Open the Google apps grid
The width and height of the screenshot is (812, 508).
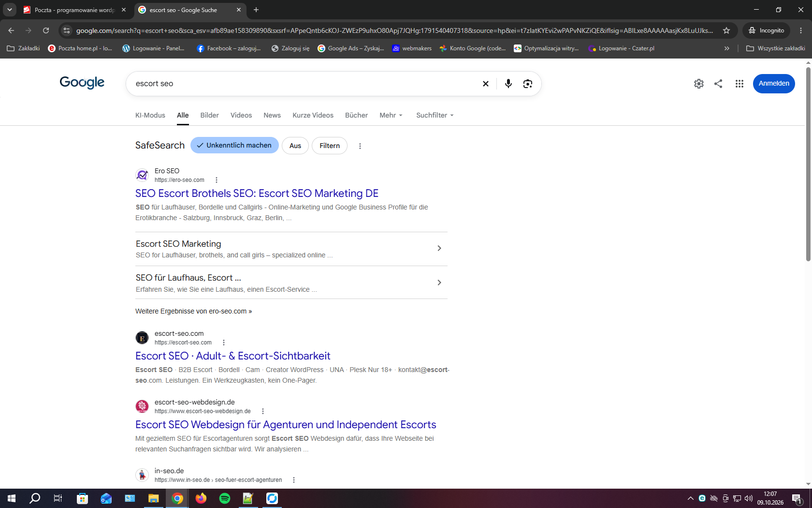[x=739, y=84]
